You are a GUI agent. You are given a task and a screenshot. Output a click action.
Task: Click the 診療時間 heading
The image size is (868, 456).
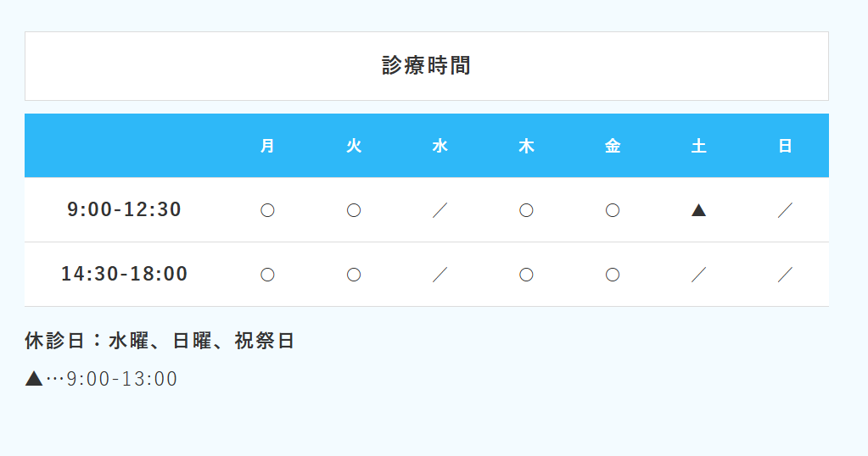(426, 65)
